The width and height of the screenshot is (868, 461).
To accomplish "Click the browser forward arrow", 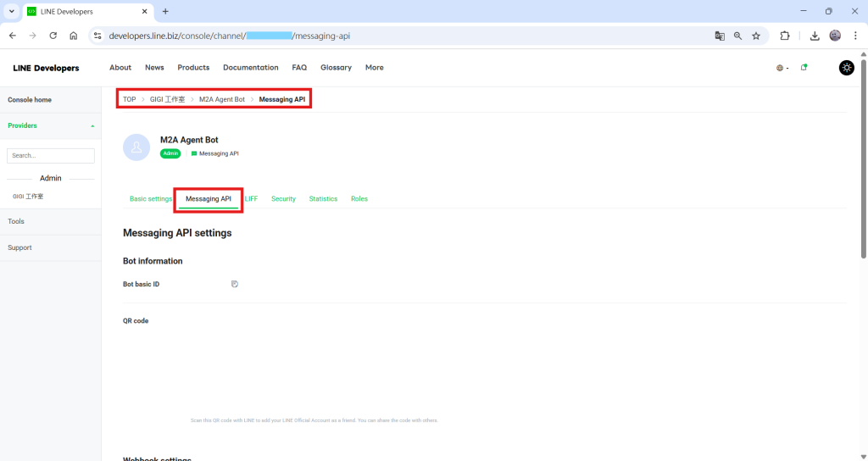I will coord(33,36).
